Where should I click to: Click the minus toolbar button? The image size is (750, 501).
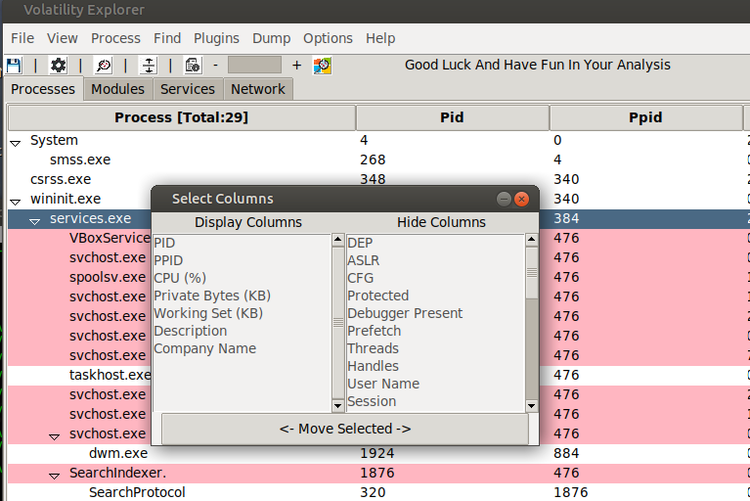(216, 65)
